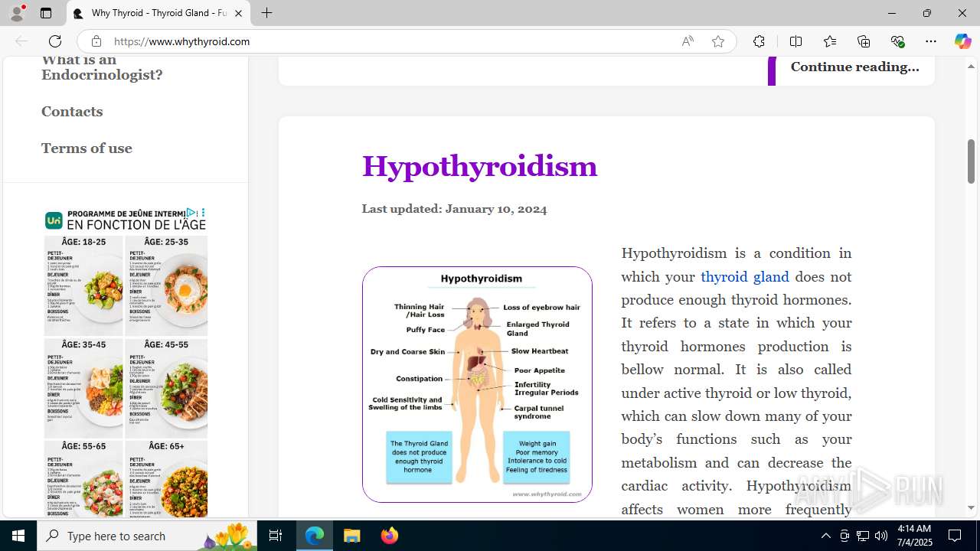
Task: Open 'What is an Endocrinologist?' sidebar link
Action: (x=102, y=67)
